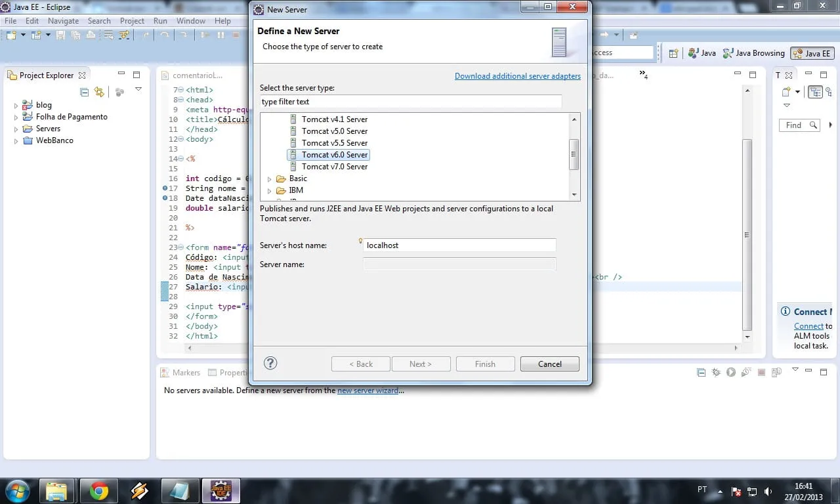Click Link with Editor icon in Project Explorer

99,93
